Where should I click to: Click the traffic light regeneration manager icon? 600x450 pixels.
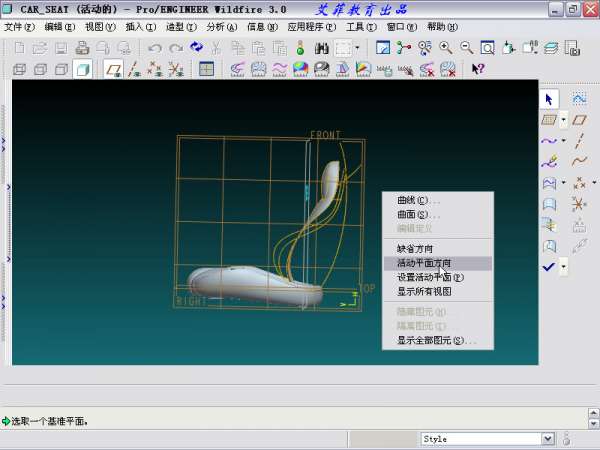pos(300,48)
